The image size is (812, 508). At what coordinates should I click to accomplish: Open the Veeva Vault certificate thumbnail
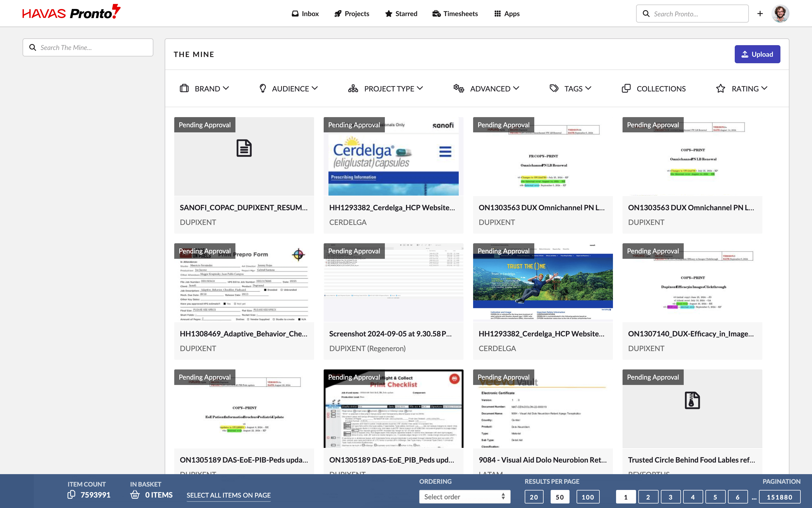click(543, 409)
